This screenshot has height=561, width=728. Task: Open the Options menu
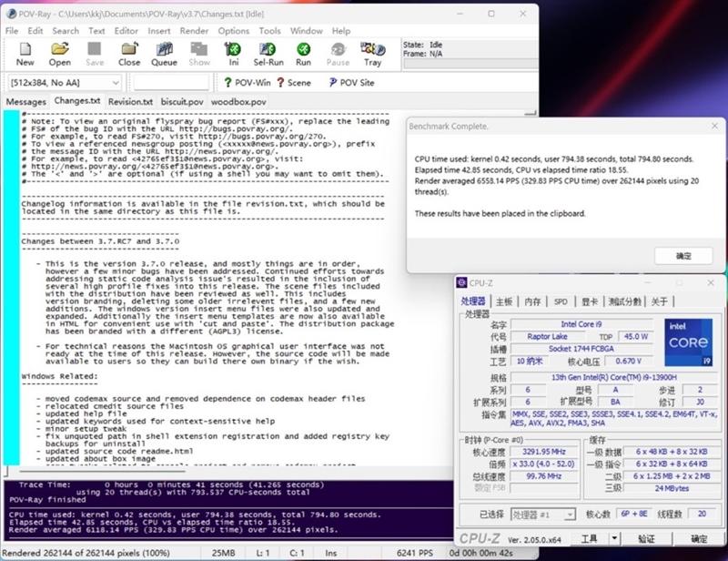tap(234, 31)
